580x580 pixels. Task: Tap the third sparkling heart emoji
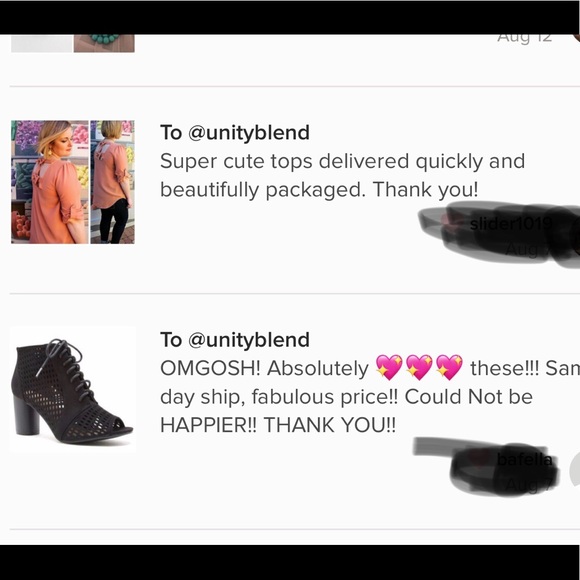(449, 367)
